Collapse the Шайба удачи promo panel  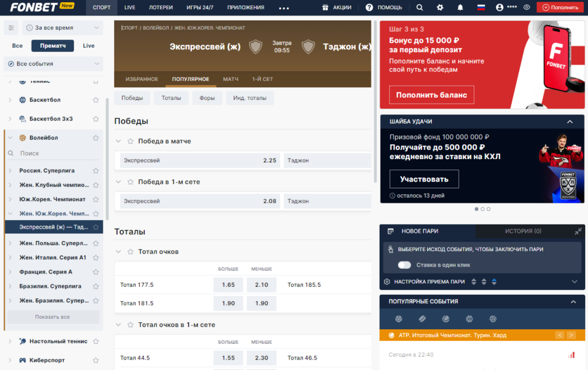pos(570,122)
